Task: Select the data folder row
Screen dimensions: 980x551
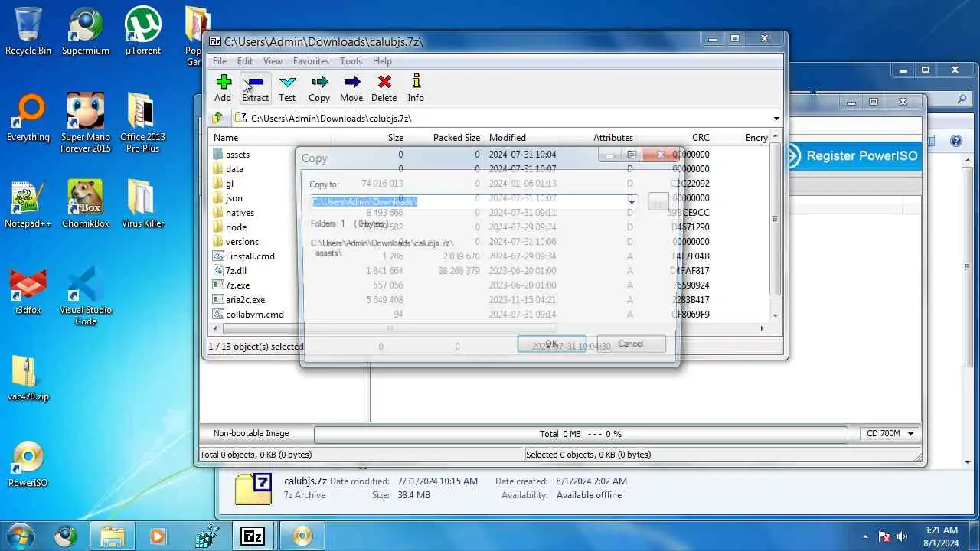Action: [x=234, y=169]
